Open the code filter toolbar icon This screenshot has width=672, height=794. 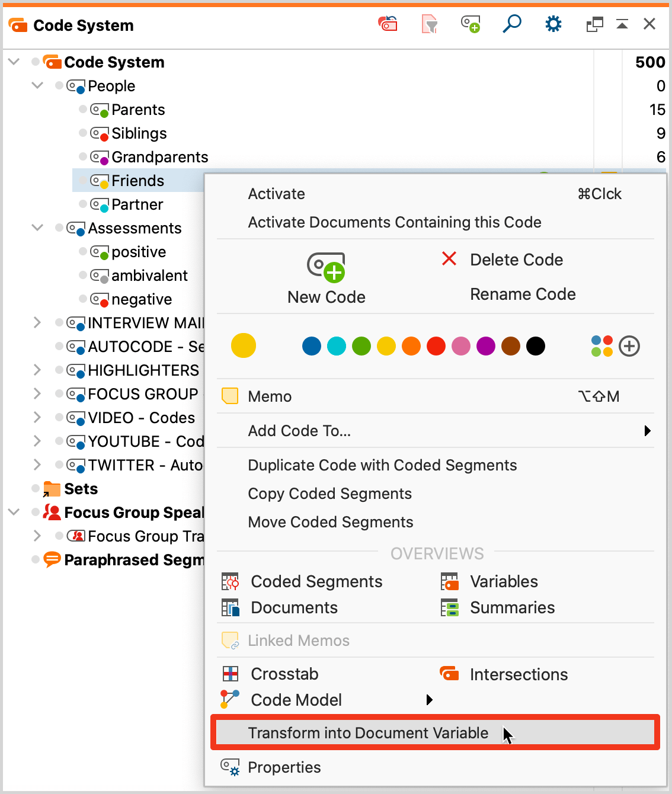pos(430,24)
